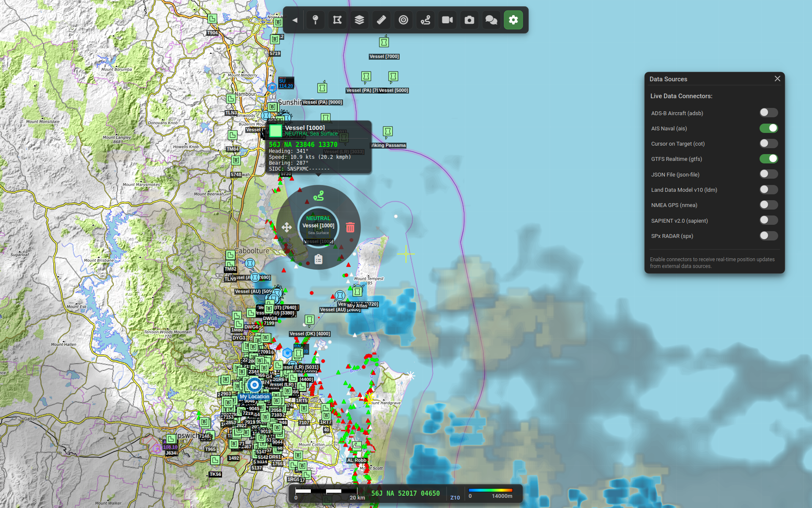Open clipboard details in radial menu

coord(318,259)
